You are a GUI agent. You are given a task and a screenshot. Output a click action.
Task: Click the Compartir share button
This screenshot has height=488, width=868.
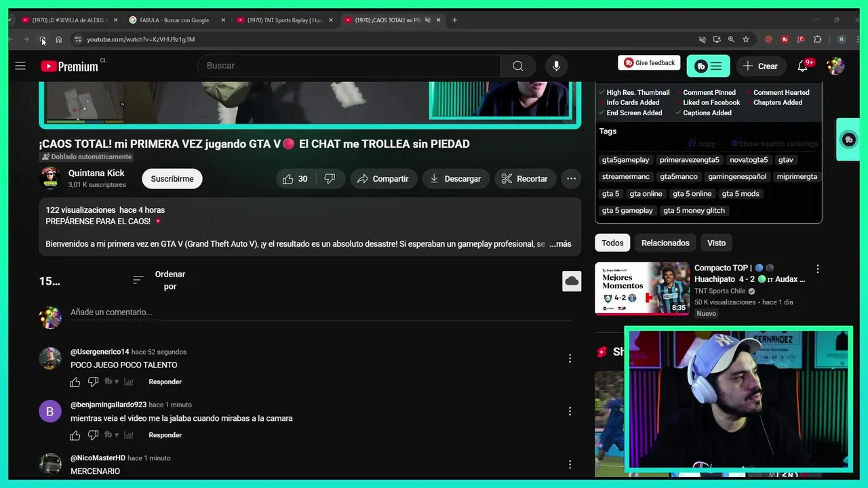[384, 179]
